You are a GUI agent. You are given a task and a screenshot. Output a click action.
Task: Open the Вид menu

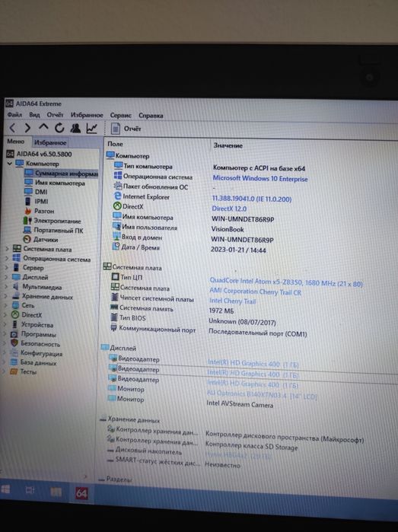coord(34,115)
